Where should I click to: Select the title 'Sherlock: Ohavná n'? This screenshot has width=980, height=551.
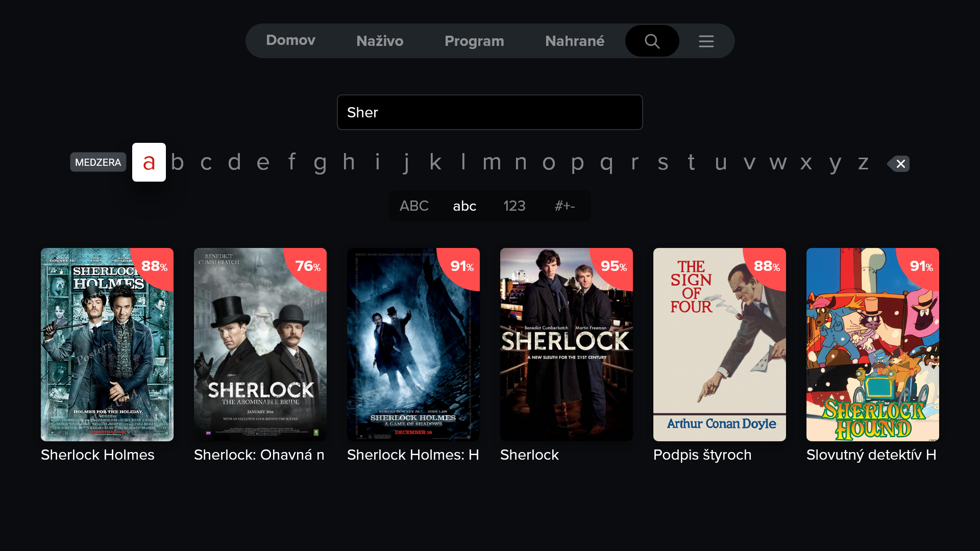pos(259,455)
